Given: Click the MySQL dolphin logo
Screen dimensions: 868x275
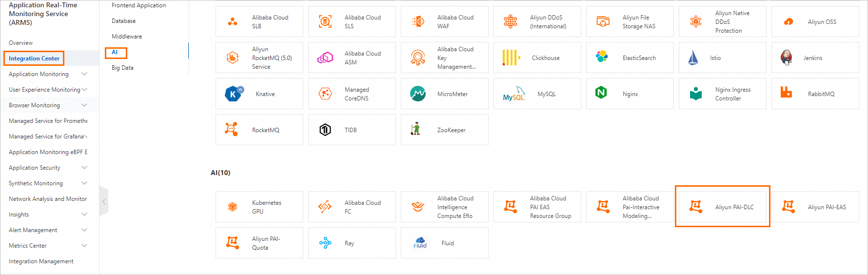Looking at the screenshot, I should (514, 94).
